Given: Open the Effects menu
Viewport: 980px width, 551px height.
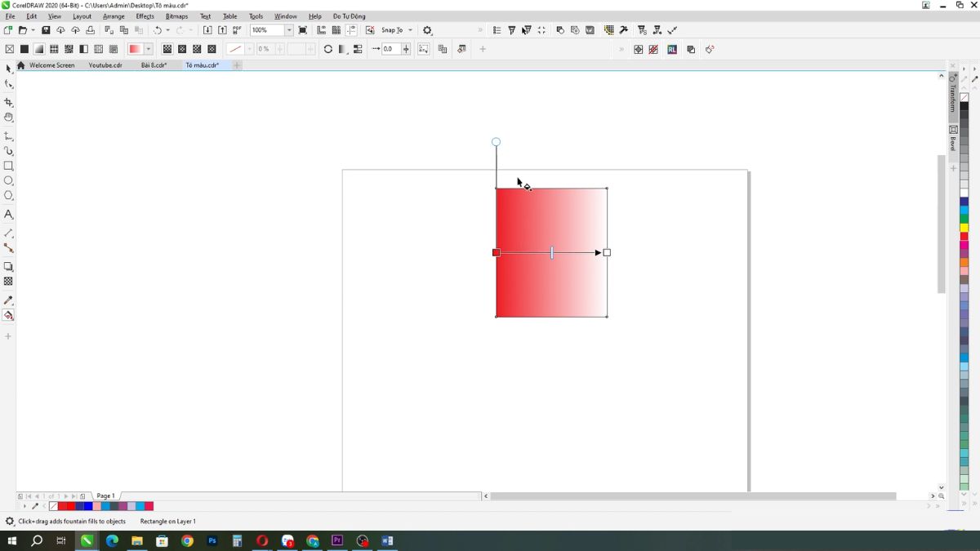Looking at the screenshot, I should tap(145, 16).
